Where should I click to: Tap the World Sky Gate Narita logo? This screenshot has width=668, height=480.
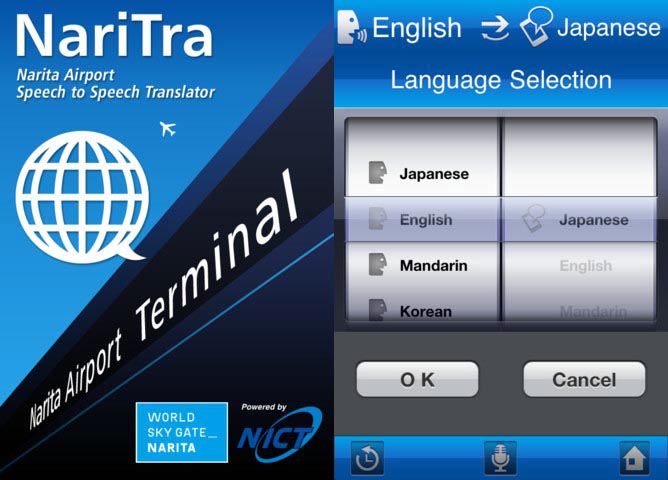click(182, 432)
